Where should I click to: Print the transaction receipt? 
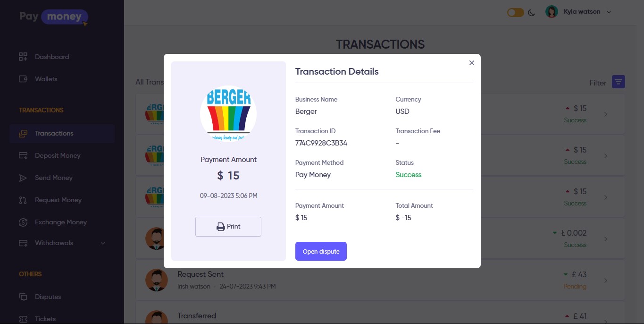click(x=228, y=227)
